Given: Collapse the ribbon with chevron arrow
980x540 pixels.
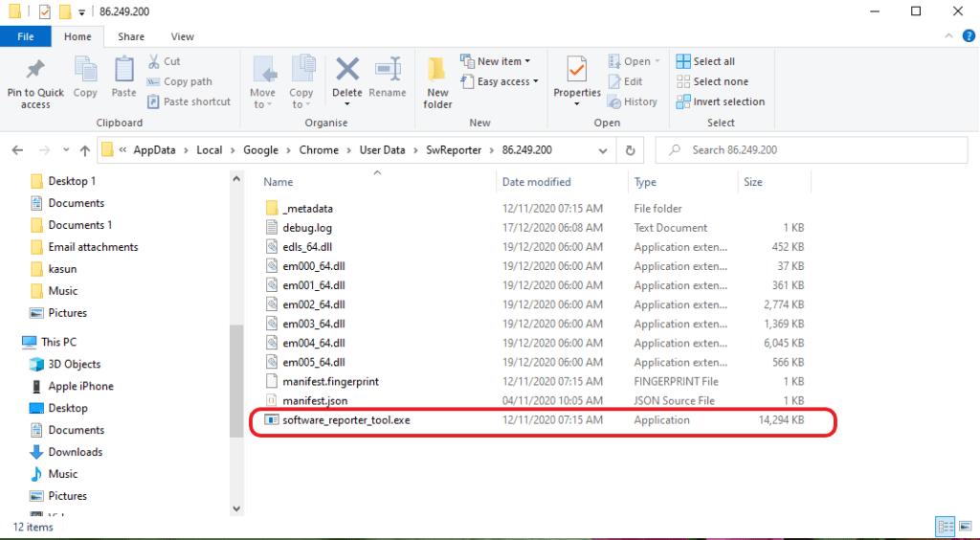Looking at the screenshot, I should (948, 36).
